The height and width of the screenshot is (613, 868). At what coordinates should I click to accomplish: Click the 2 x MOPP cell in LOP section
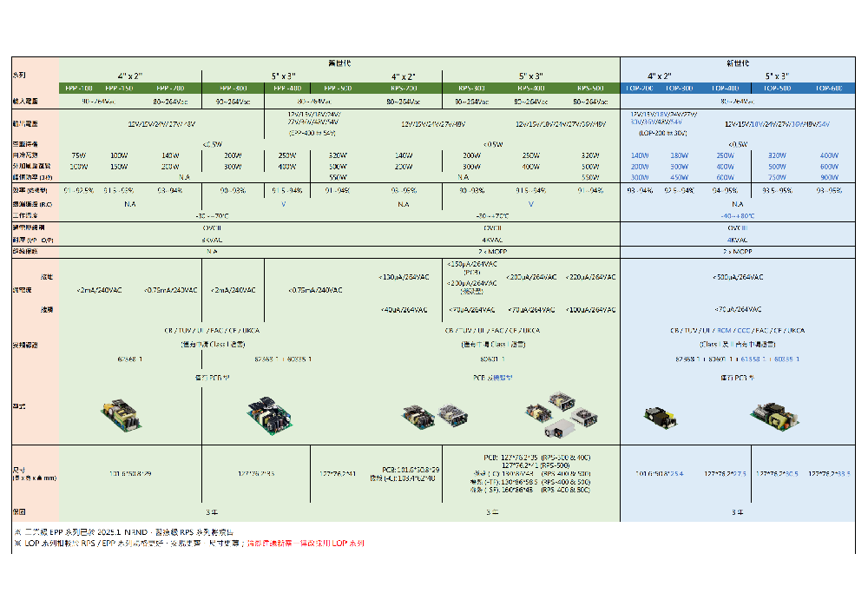tap(737, 250)
